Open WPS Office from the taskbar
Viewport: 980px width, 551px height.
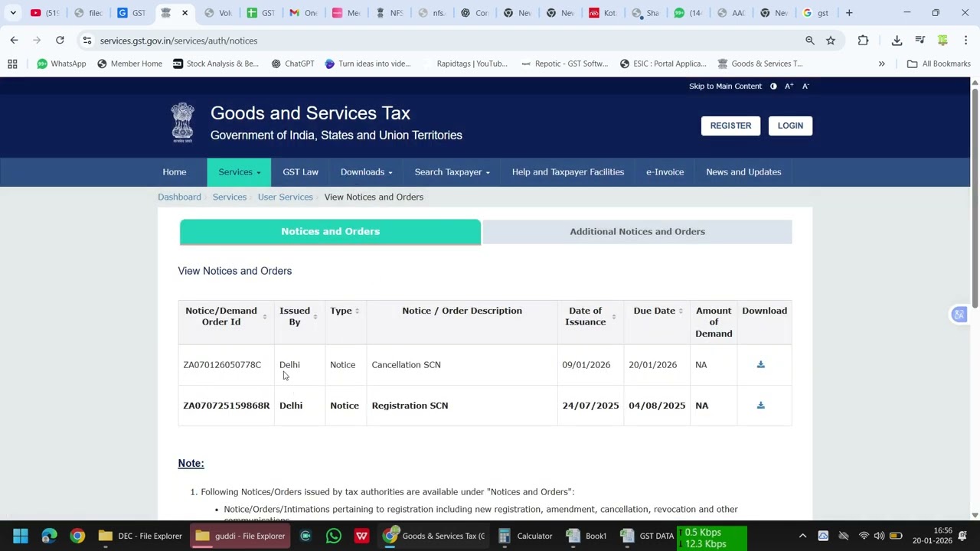(x=361, y=536)
